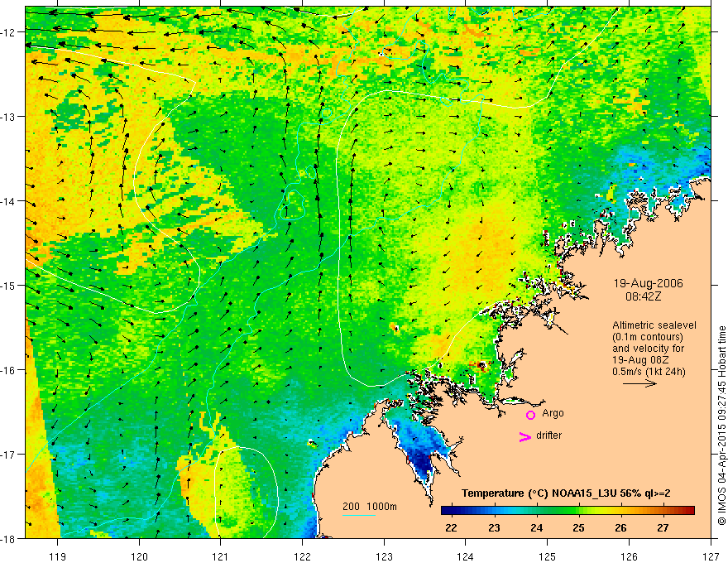The image size is (728, 563).
Task: Click the '0.5m/s (1kt 24h)' scale text
Action: pos(649,372)
